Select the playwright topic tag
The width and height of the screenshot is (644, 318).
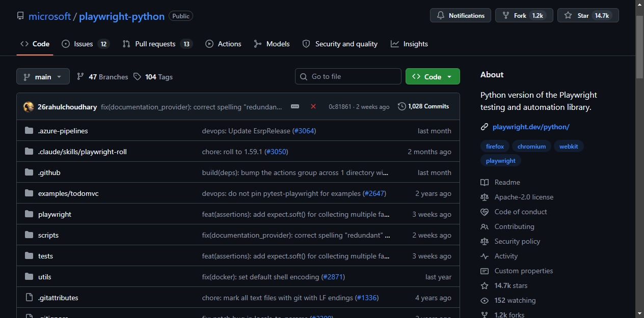501,160
